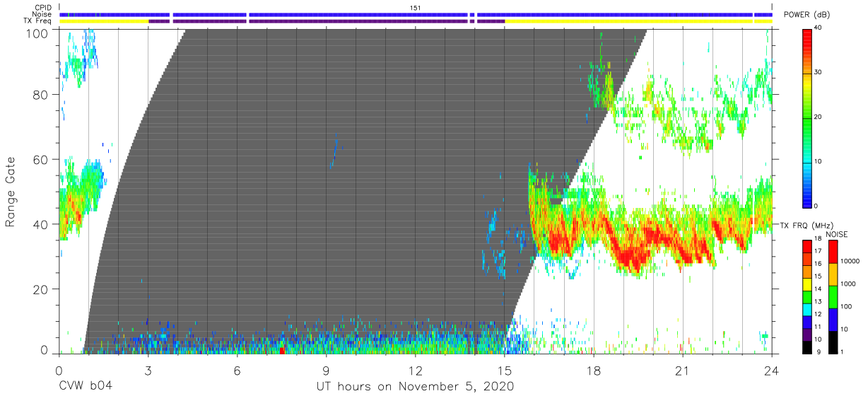This screenshot has height=401, width=868.
Task: Click x-axis tick label 12
Action: click(x=415, y=371)
